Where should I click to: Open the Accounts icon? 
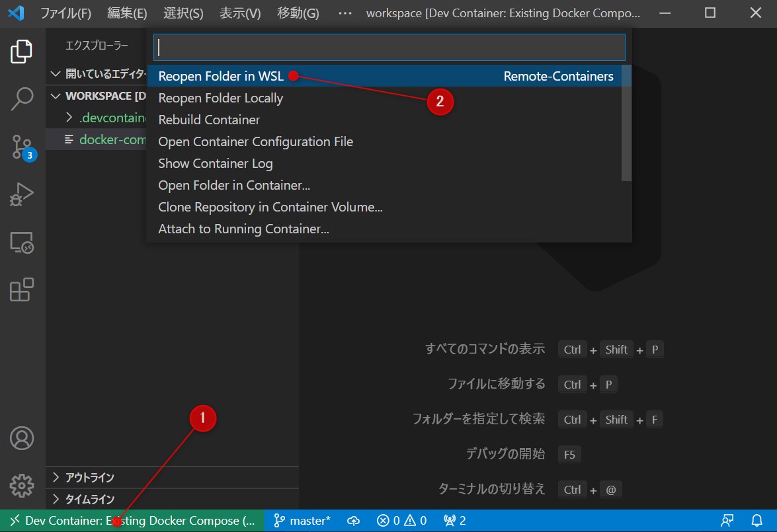coord(21,438)
